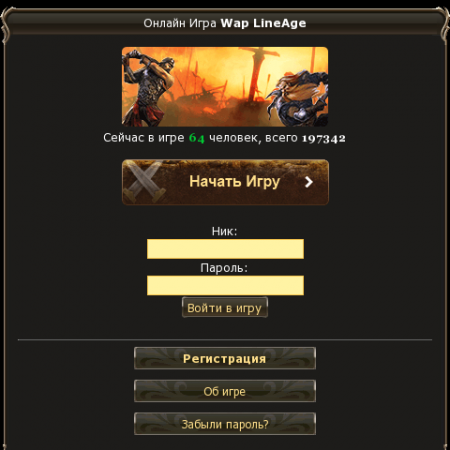The width and height of the screenshot is (450, 450).
Task: Click the green online player count 64
Action: [197, 138]
